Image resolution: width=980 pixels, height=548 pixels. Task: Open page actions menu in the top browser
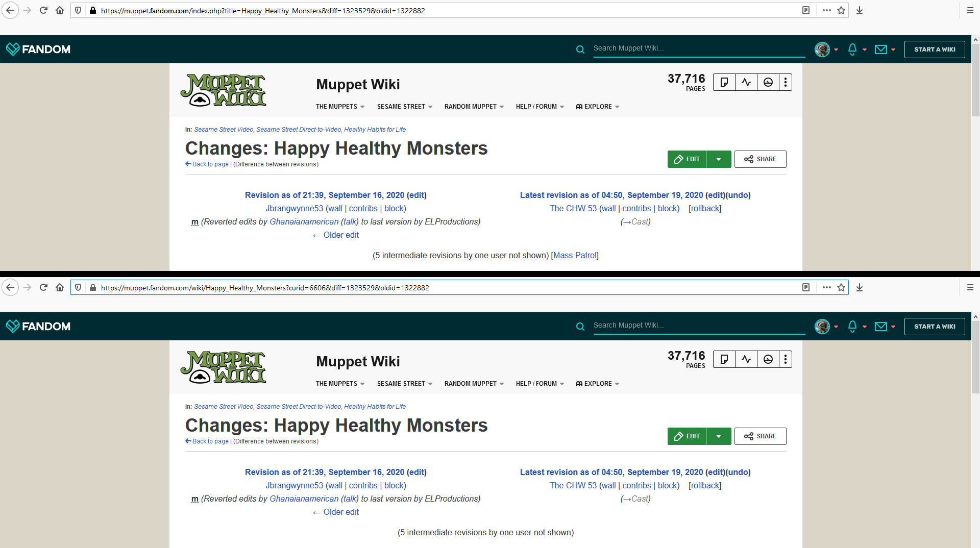click(827, 10)
